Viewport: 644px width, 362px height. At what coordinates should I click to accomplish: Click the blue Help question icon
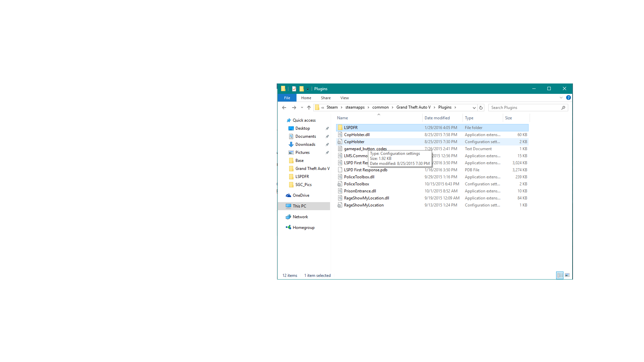(x=568, y=98)
